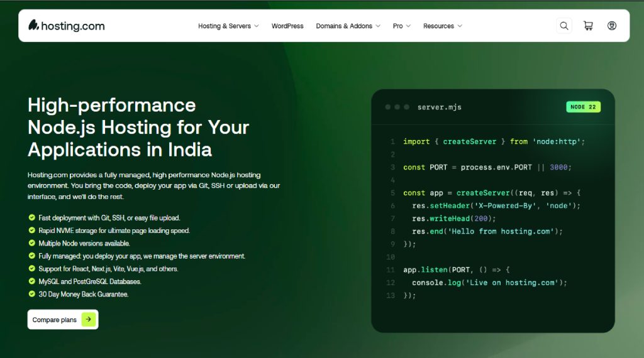Open the search icon in header
The image size is (644, 358).
click(564, 26)
